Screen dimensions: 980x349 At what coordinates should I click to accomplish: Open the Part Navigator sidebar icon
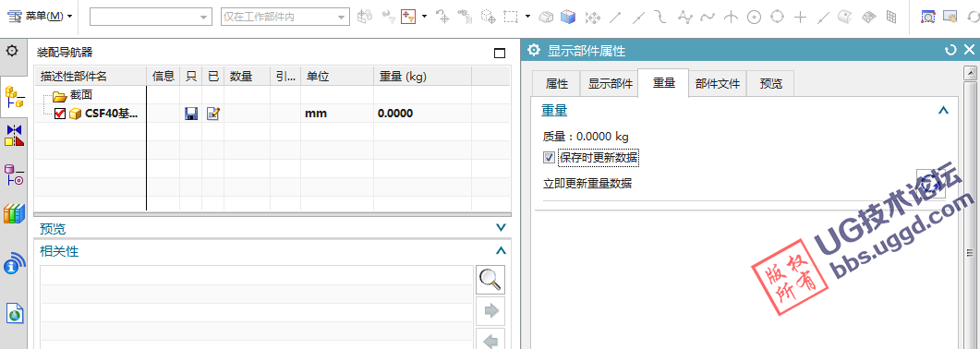pos(14,174)
